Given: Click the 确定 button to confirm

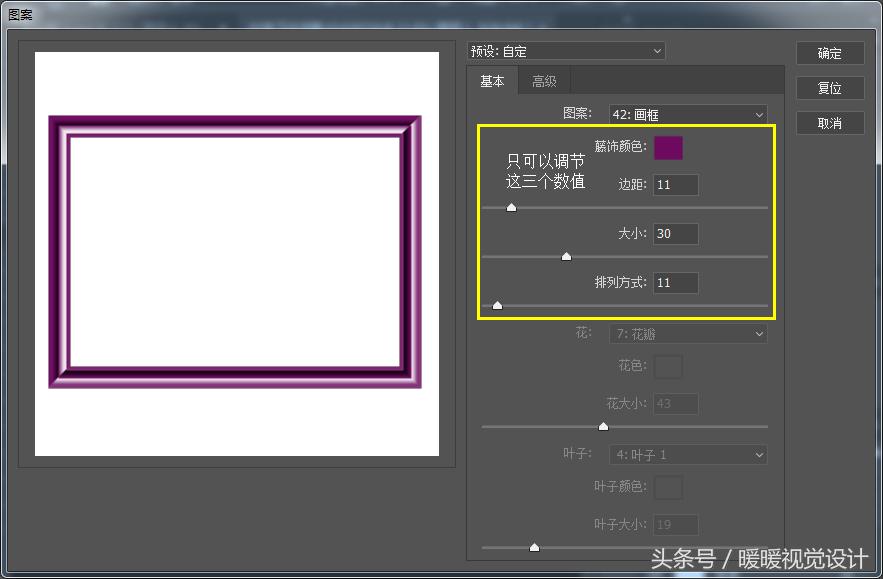Looking at the screenshot, I should point(830,53).
